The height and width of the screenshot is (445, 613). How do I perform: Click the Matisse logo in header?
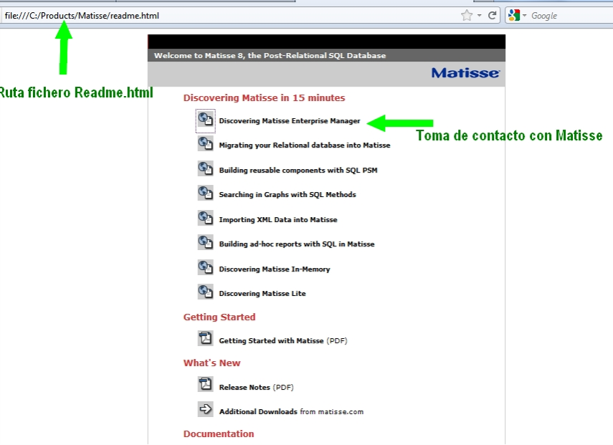click(465, 73)
